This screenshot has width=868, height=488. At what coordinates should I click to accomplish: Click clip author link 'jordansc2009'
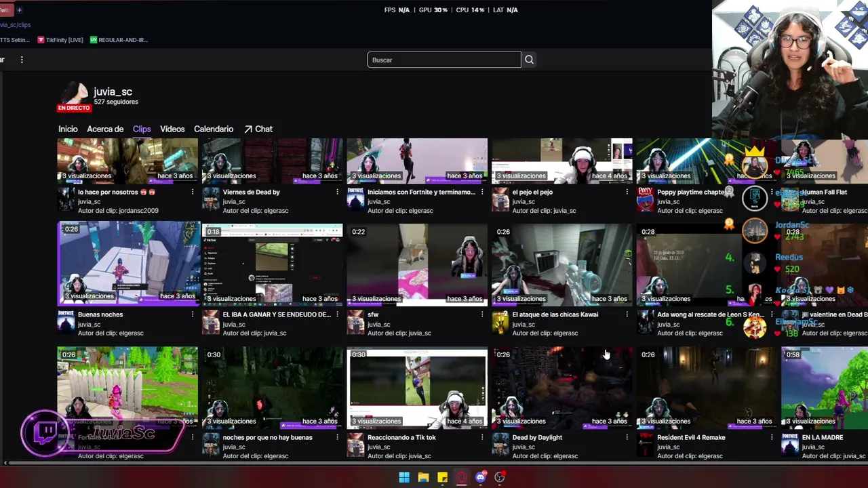[x=138, y=210]
